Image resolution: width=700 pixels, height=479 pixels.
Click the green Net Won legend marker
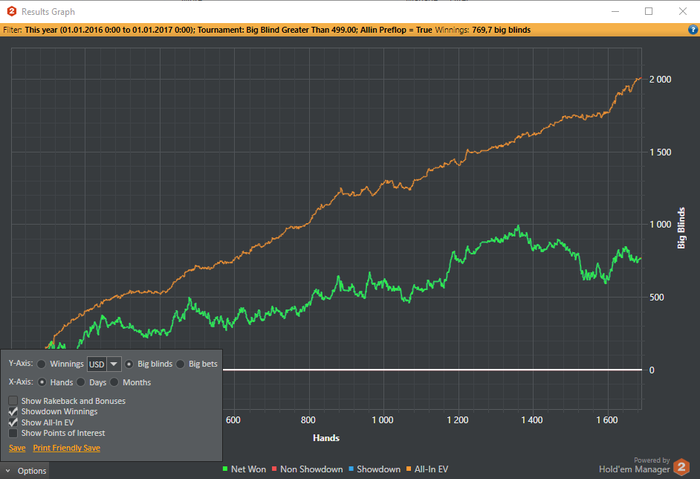click(225, 469)
